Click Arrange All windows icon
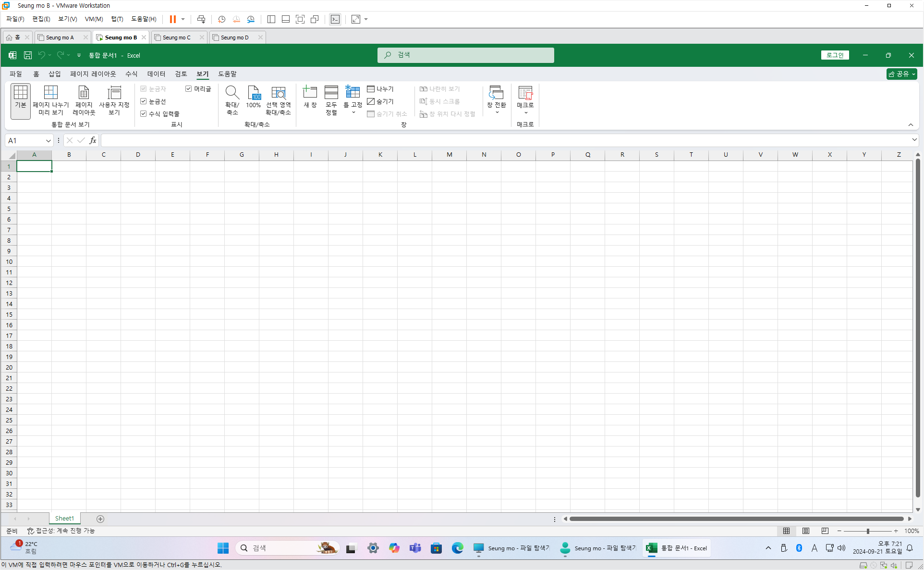The width and height of the screenshot is (924, 570). tap(331, 93)
